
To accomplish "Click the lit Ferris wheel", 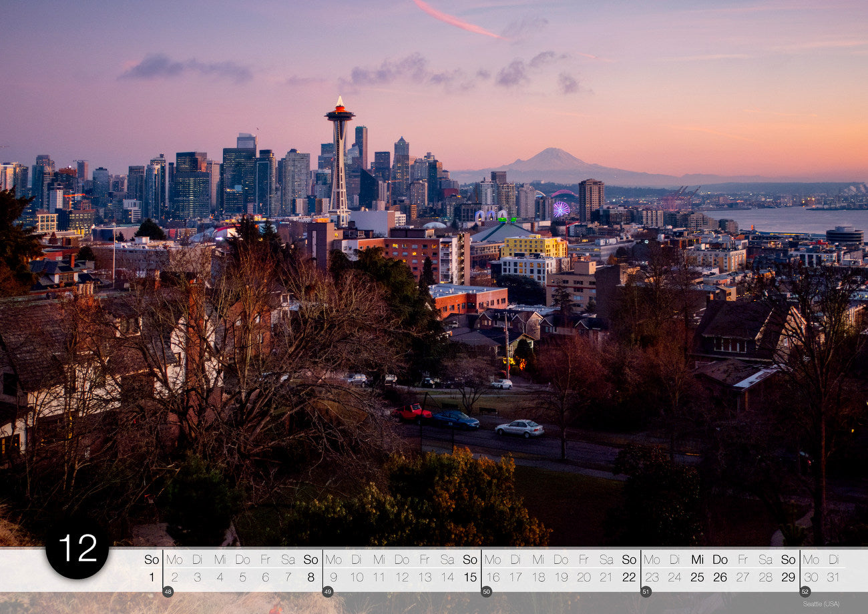I will click(x=561, y=209).
